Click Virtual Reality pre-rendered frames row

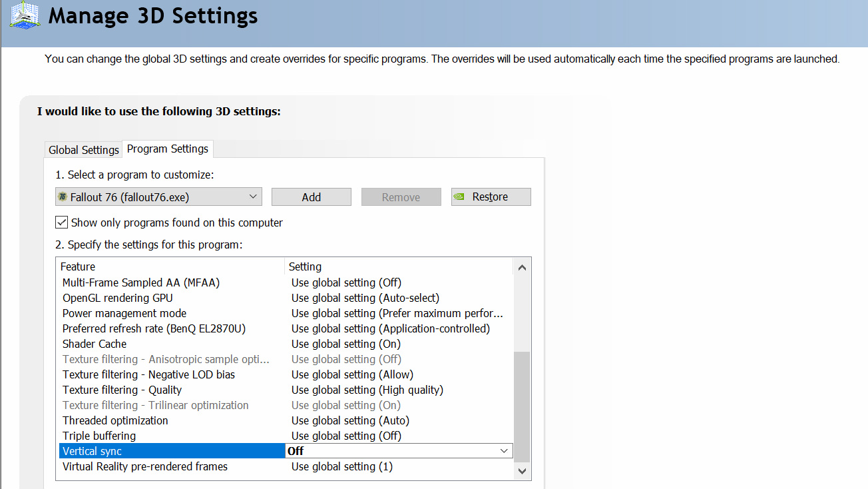point(145,466)
